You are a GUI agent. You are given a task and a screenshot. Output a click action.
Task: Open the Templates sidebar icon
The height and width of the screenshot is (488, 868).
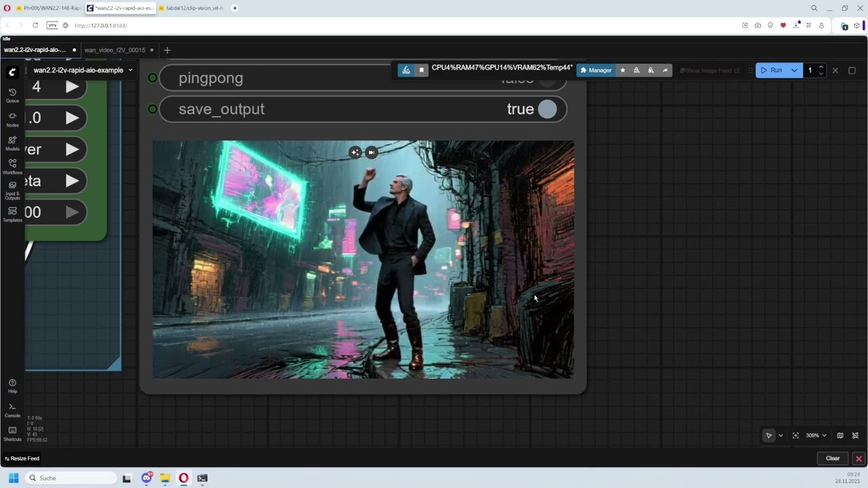12,215
